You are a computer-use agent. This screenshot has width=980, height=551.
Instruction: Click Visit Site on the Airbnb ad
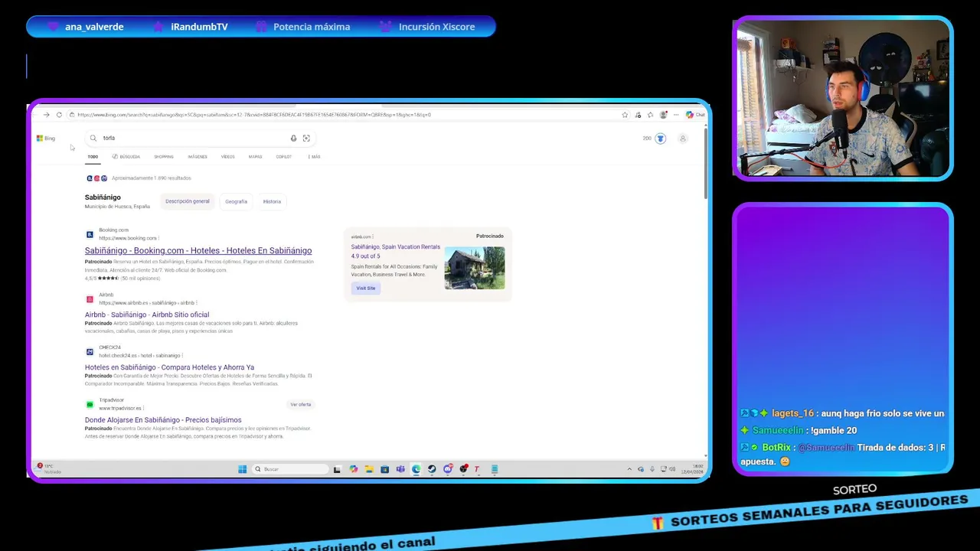tap(366, 288)
